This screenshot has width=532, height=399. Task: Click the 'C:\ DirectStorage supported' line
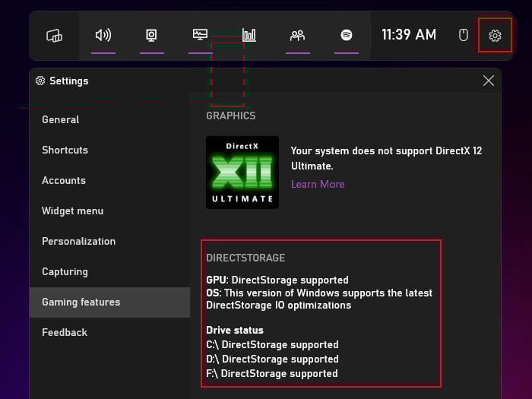click(x=272, y=345)
